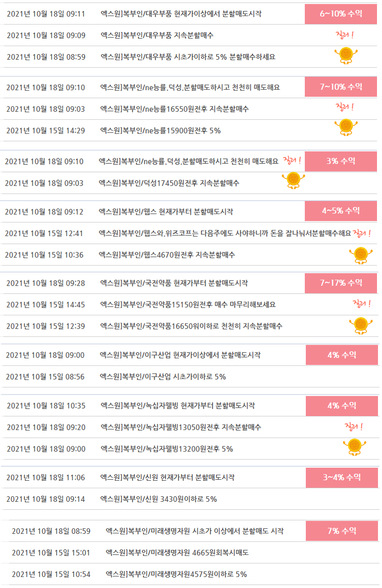This screenshot has height=588, width=382.
Task: Click the 7% 수익 badge for 미래생명자원
Action: pos(342,531)
